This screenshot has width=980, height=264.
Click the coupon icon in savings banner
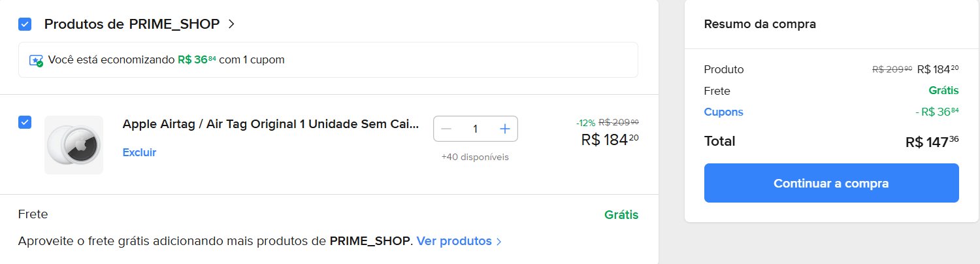(x=37, y=60)
